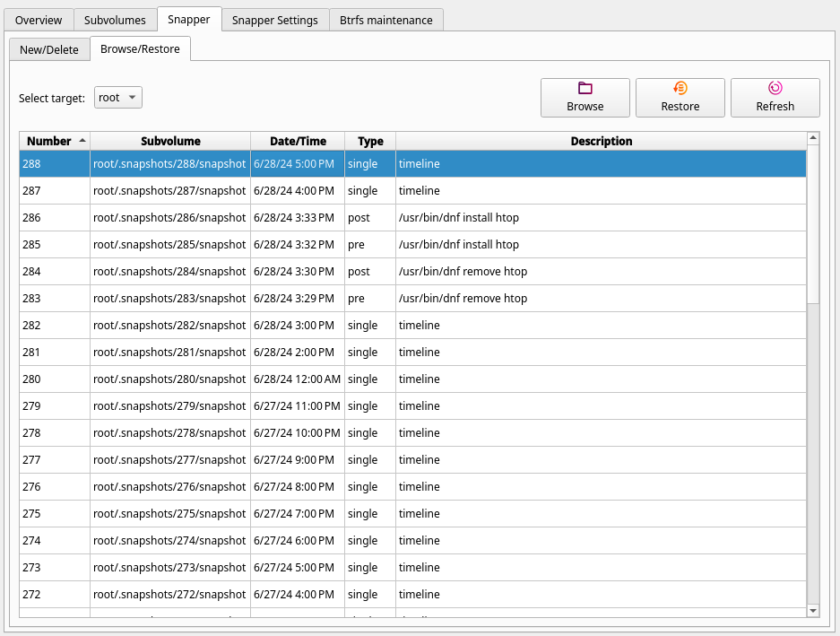Sort by the Subvolume column header

point(170,141)
